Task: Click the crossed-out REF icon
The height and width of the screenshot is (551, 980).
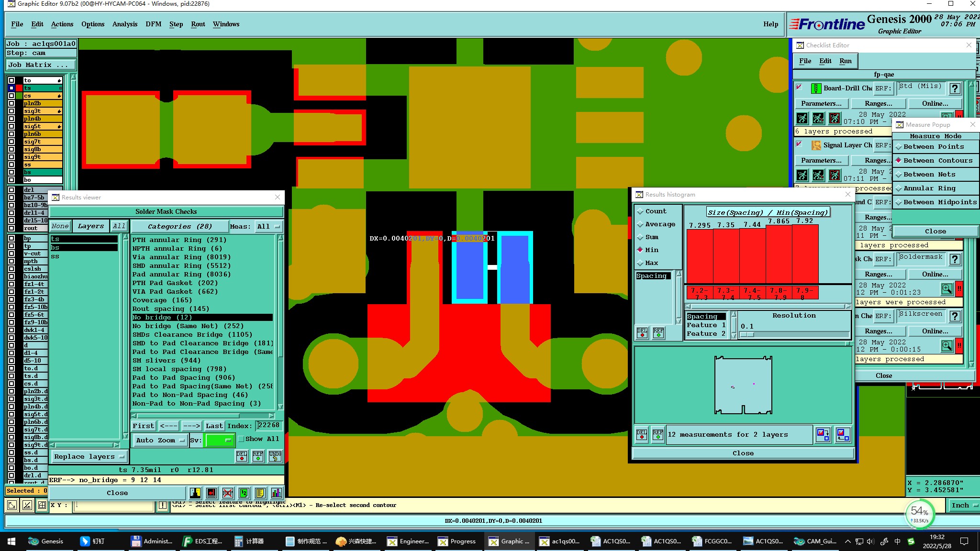Action: 228,493
